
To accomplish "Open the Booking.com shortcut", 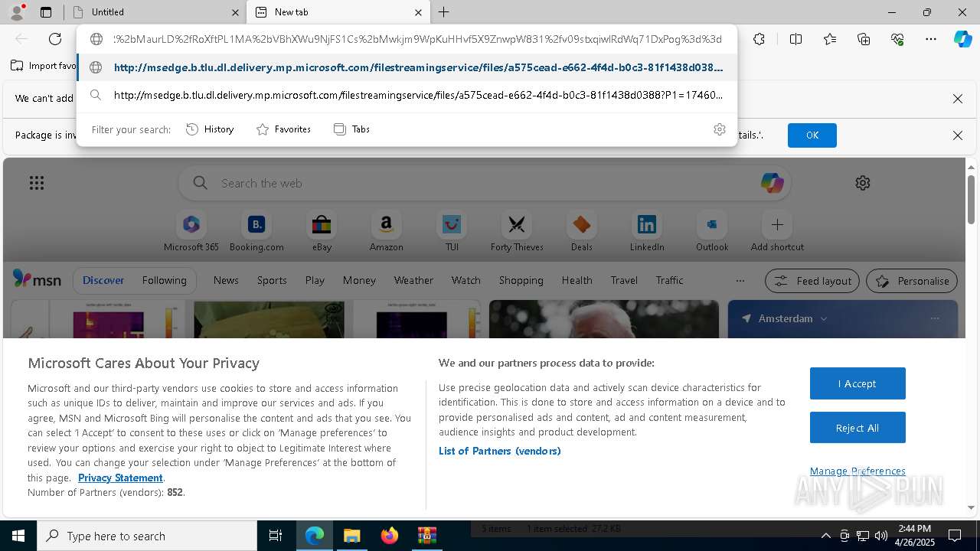I will pos(256,232).
